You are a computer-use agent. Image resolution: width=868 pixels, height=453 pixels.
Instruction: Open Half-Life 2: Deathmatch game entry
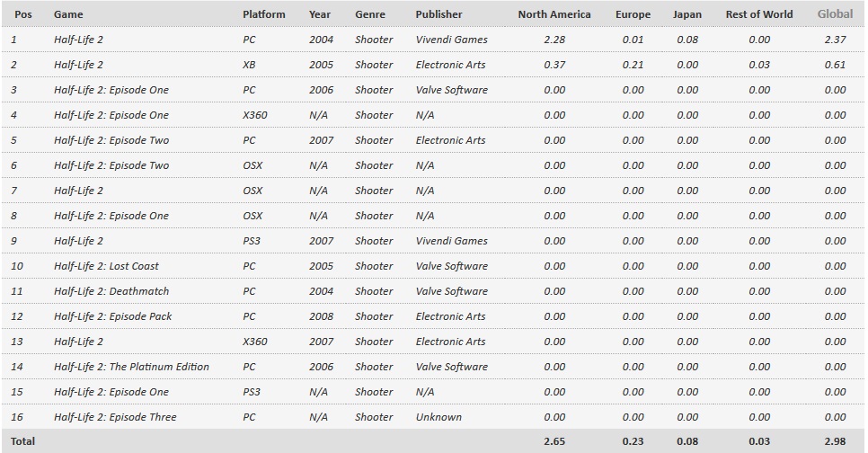click(111, 291)
